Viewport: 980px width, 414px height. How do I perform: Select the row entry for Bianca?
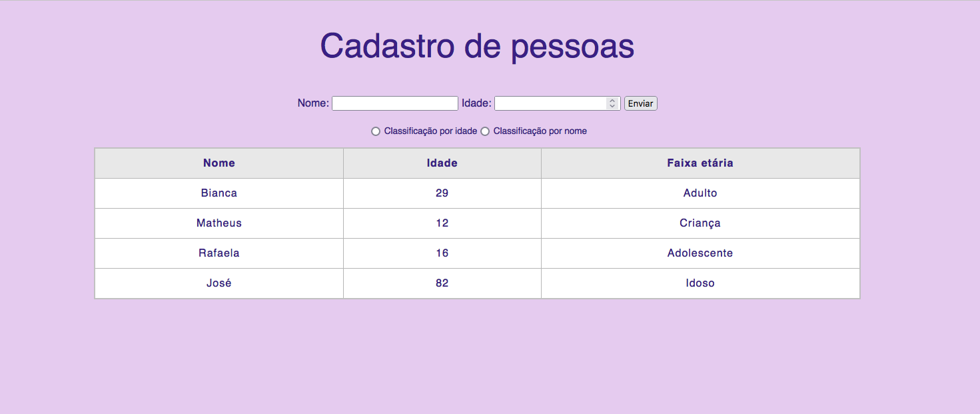(219, 193)
